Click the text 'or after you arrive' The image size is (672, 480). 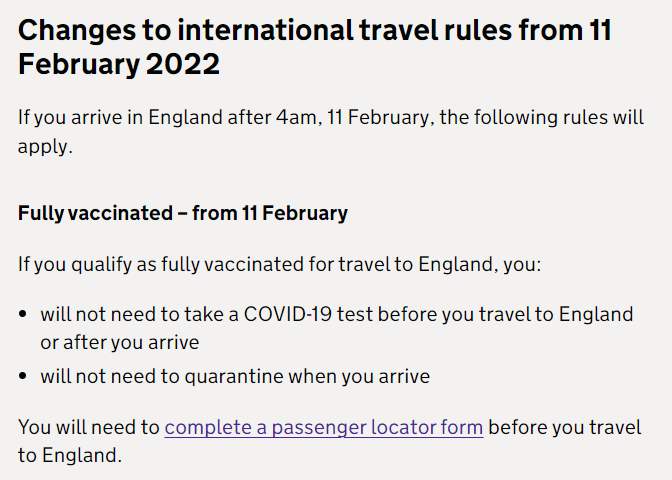[120, 343]
